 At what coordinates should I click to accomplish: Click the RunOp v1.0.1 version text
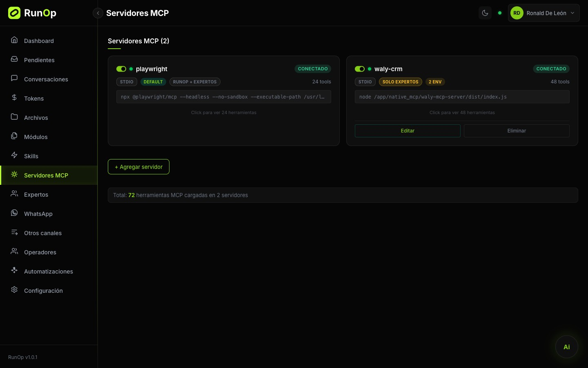pyautogui.click(x=23, y=357)
